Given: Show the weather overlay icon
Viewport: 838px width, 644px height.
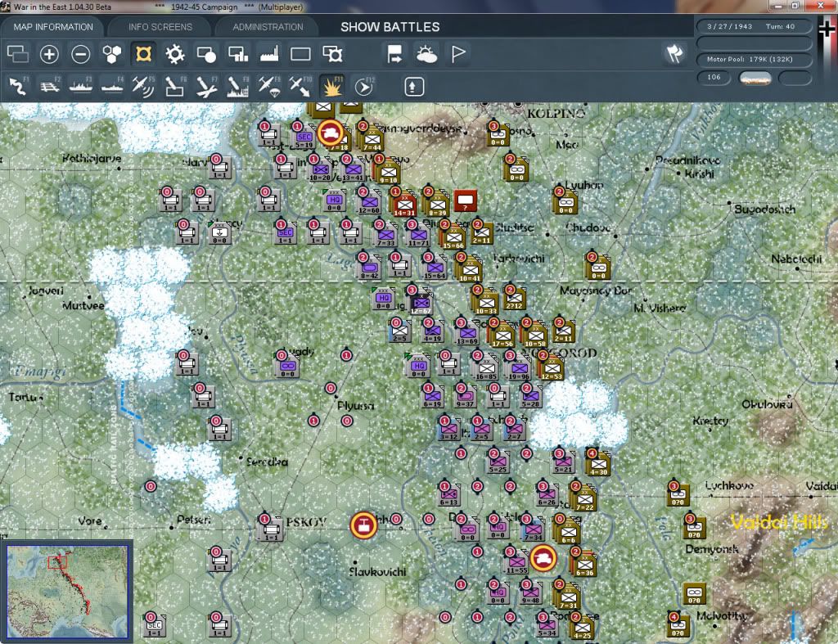Looking at the screenshot, I should tap(426, 54).
